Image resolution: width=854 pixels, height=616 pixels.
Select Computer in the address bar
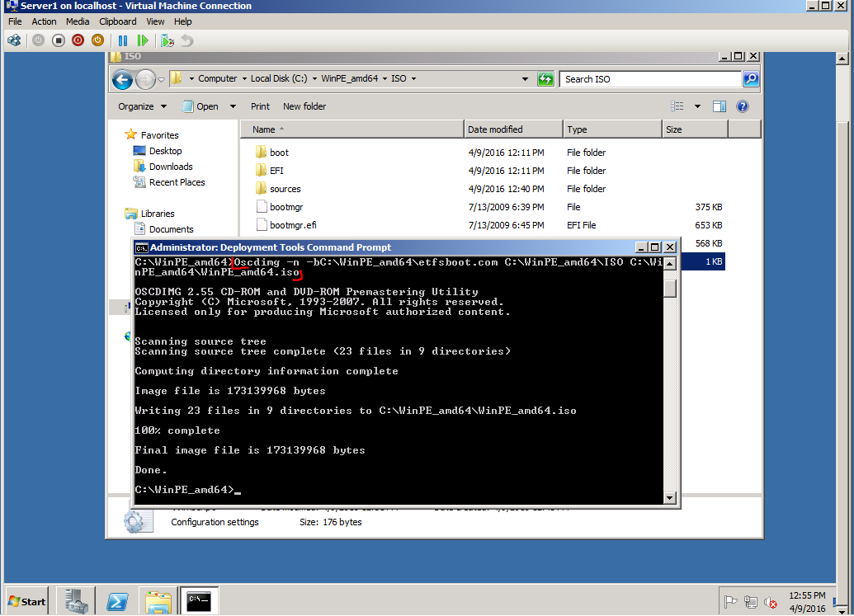217,78
